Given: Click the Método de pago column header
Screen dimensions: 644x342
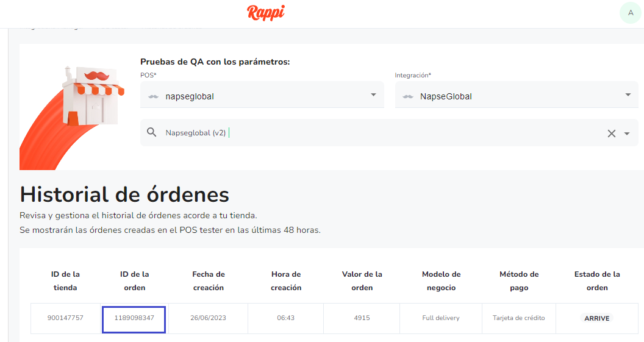Looking at the screenshot, I should [519, 281].
